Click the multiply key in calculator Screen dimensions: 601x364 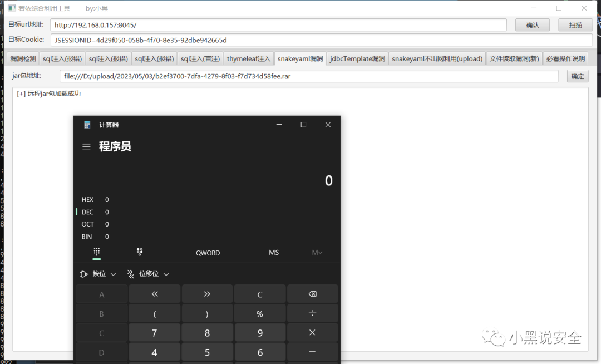312,333
